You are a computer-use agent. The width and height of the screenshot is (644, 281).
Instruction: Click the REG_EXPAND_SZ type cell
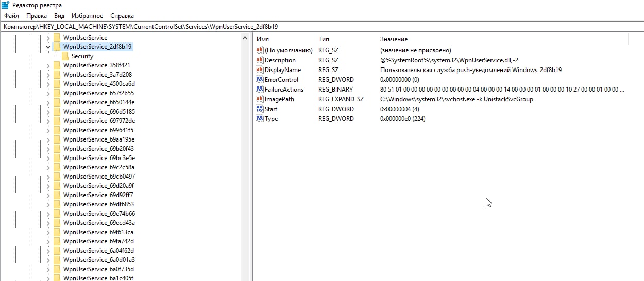point(341,99)
